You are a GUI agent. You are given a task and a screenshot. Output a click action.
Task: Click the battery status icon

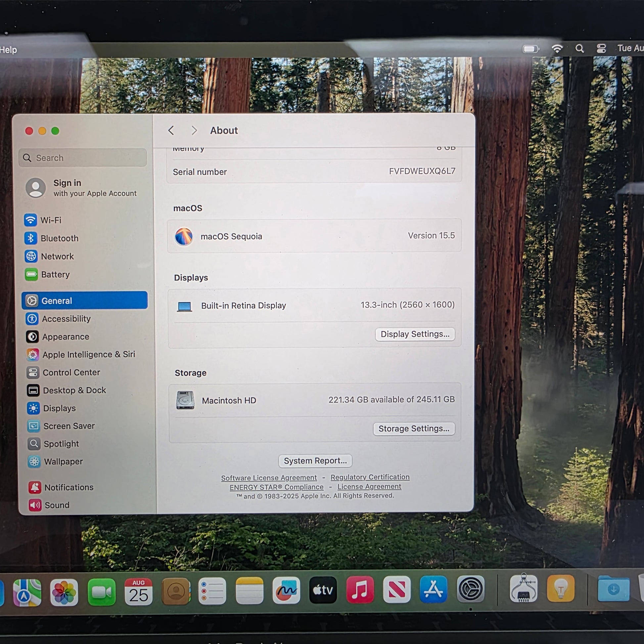coord(531,49)
